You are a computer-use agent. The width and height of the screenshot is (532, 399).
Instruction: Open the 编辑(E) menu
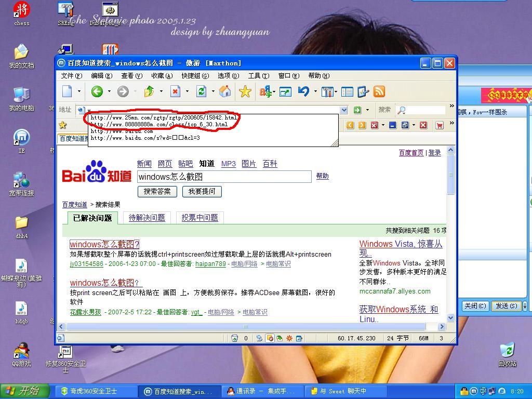click(102, 76)
